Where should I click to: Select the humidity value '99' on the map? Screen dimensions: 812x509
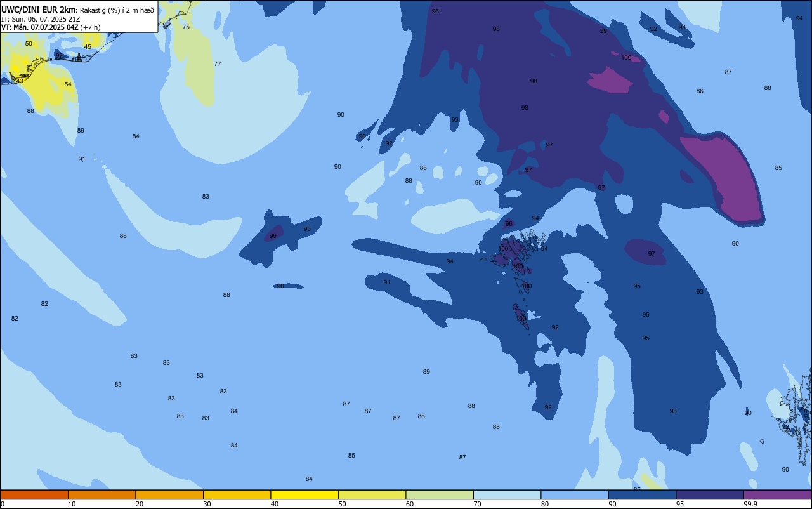click(x=603, y=31)
